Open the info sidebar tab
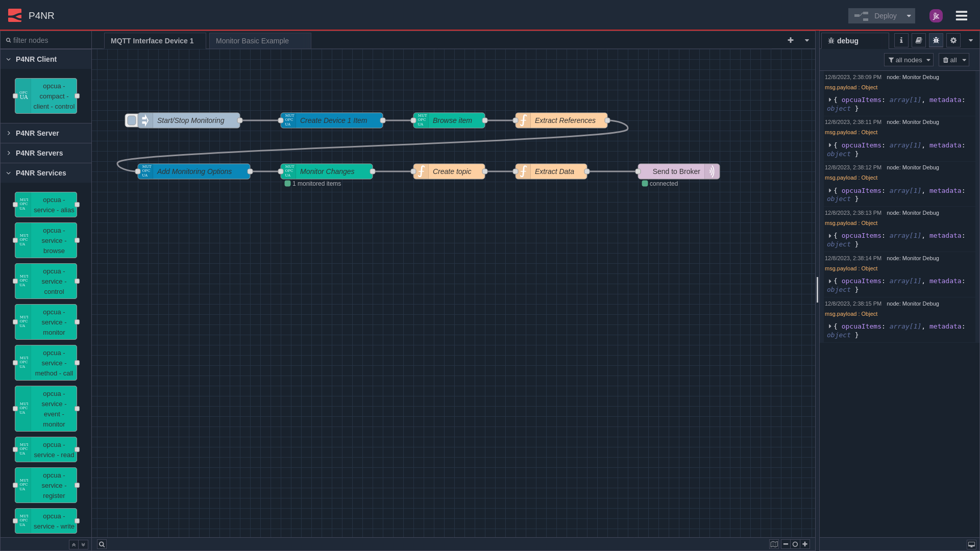 pos(901,40)
